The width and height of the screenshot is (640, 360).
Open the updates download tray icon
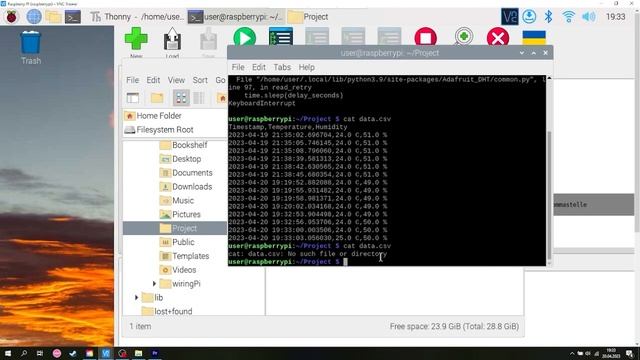tap(529, 17)
